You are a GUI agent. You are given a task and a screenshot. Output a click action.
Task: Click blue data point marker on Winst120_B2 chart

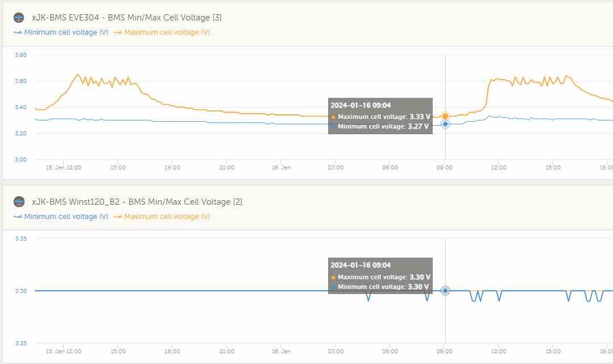point(445,291)
